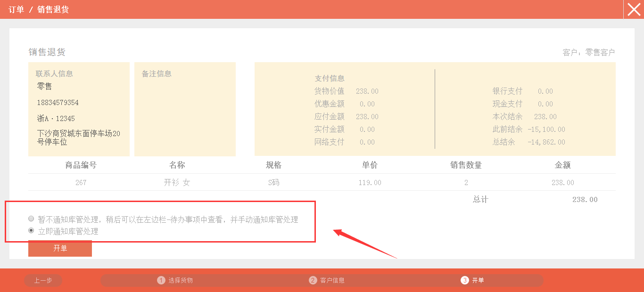The width and height of the screenshot is (644, 292).
Task: Click the '名称' column header
Action: pyautogui.click(x=177, y=165)
